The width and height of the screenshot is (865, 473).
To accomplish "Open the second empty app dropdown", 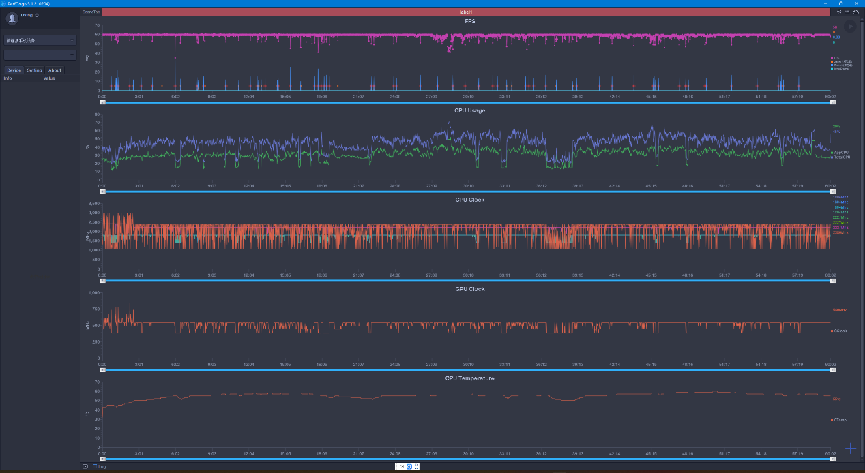I will click(40, 55).
